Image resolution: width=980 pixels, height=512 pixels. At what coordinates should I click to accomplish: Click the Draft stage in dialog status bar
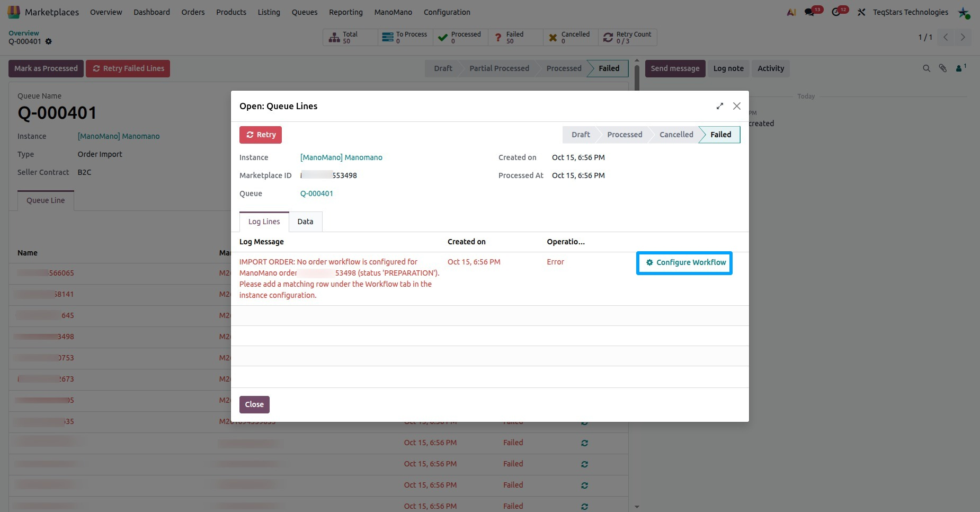[x=581, y=135]
